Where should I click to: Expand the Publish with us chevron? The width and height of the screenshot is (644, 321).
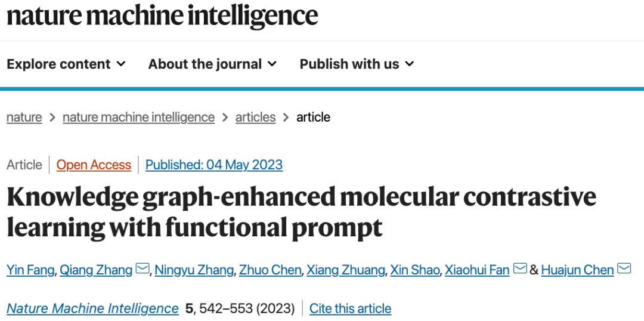(x=409, y=64)
